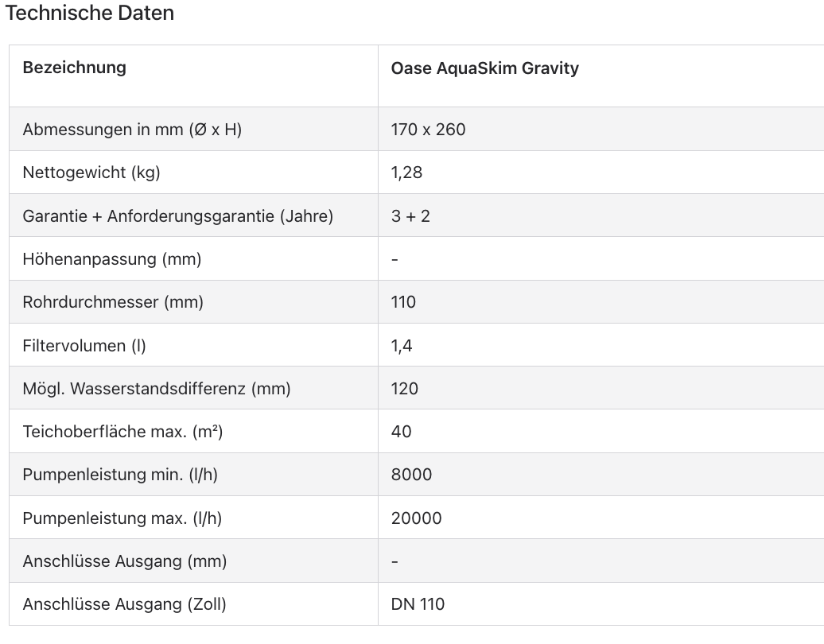Viewport: 824px width, 644px height.
Task: Select the "DN 110" connection value
Action: tap(418, 604)
